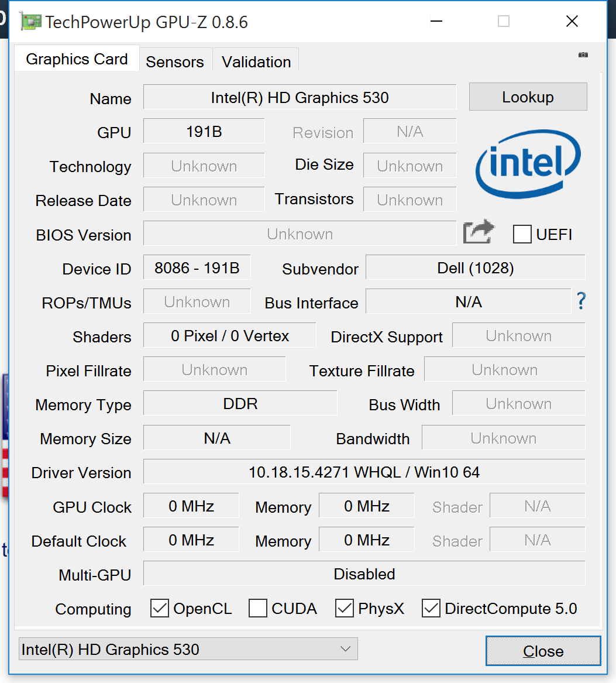Click the DirectX Support Unknown field
Viewport: 616px width, 683px height.
[518, 335]
